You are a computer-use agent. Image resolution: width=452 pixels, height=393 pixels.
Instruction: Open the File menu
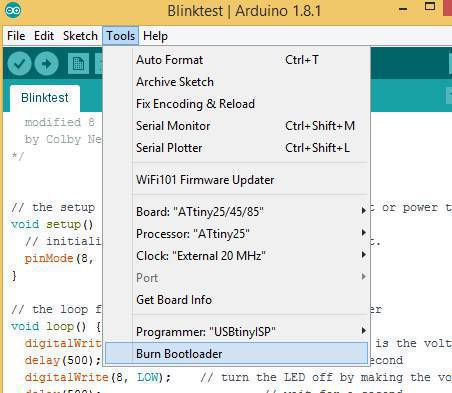click(16, 36)
